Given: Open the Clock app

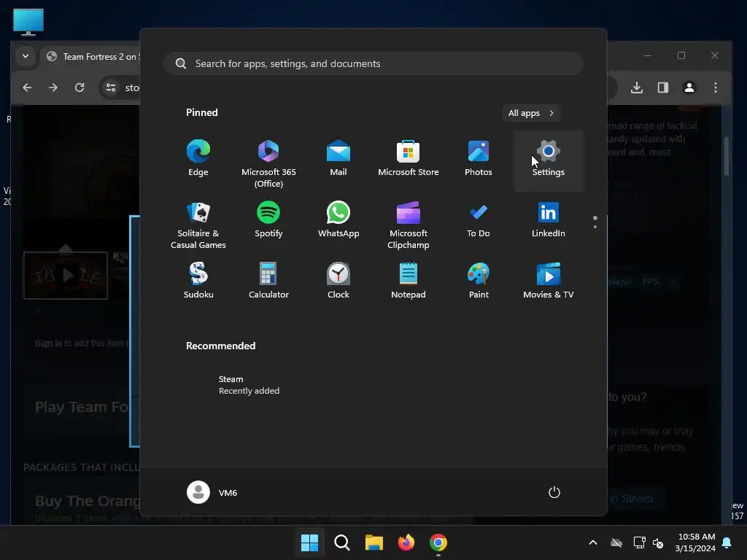Looking at the screenshot, I should point(338,281).
